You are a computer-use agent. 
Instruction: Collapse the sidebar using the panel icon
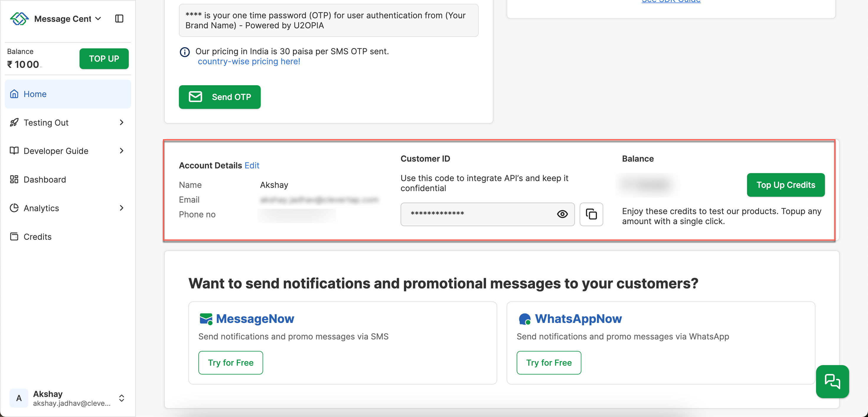(119, 19)
